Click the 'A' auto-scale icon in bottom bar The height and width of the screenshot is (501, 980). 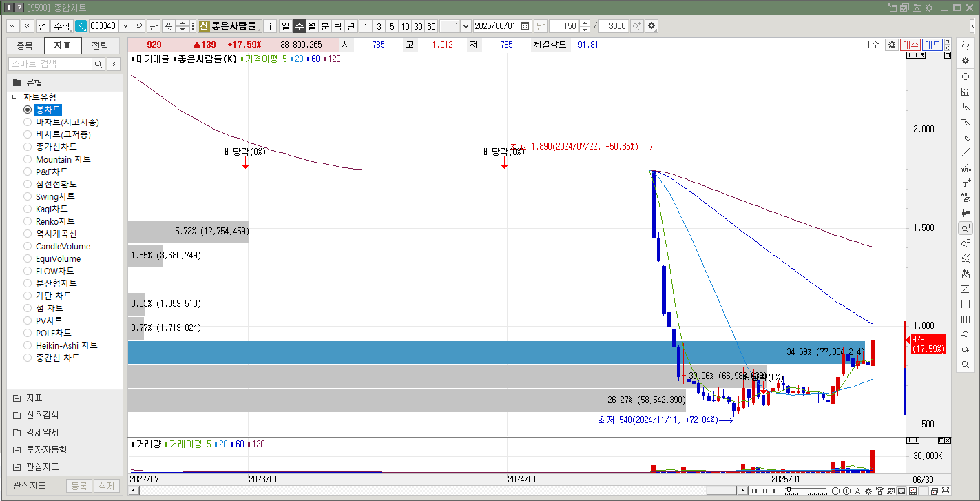click(x=857, y=491)
